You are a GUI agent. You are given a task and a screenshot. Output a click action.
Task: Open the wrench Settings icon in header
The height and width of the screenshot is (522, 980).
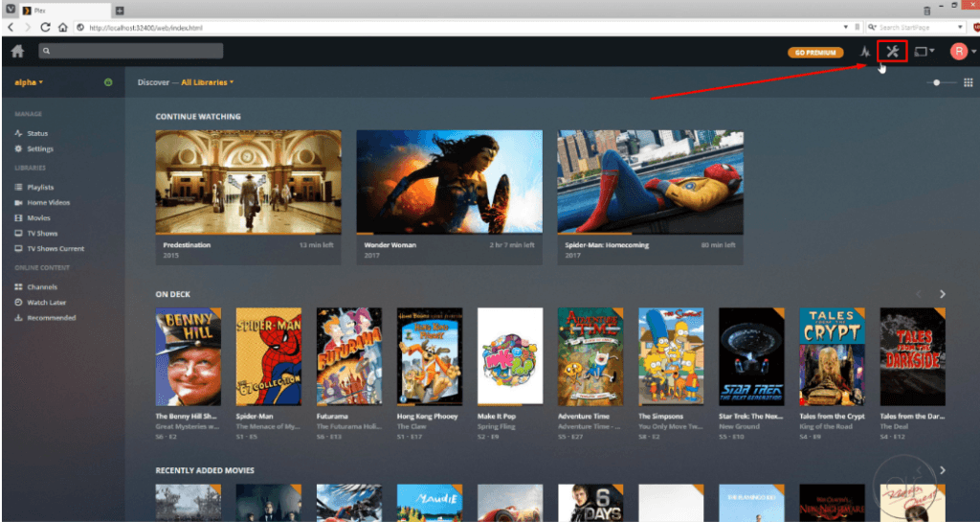pos(893,52)
